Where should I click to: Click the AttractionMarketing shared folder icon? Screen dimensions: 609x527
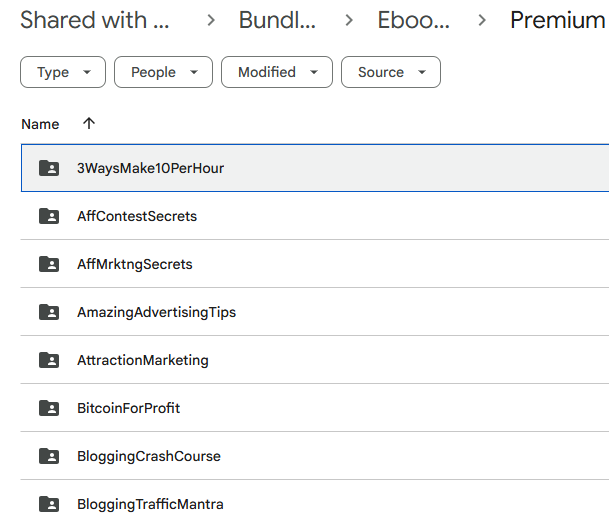click(x=48, y=360)
